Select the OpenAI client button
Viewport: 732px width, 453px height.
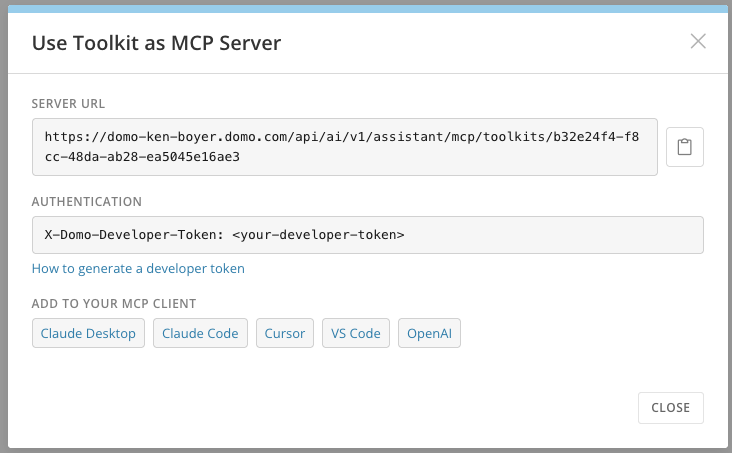pyautogui.click(x=429, y=333)
